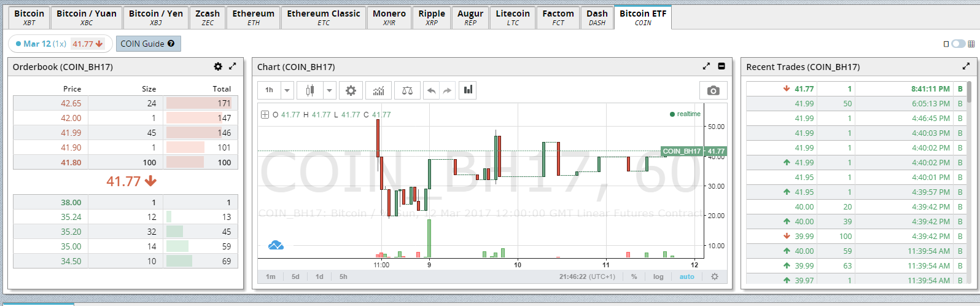Click the ask price 41.80 in orderbook
This screenshot has width=980, height=306.
[x=71, y=162]
